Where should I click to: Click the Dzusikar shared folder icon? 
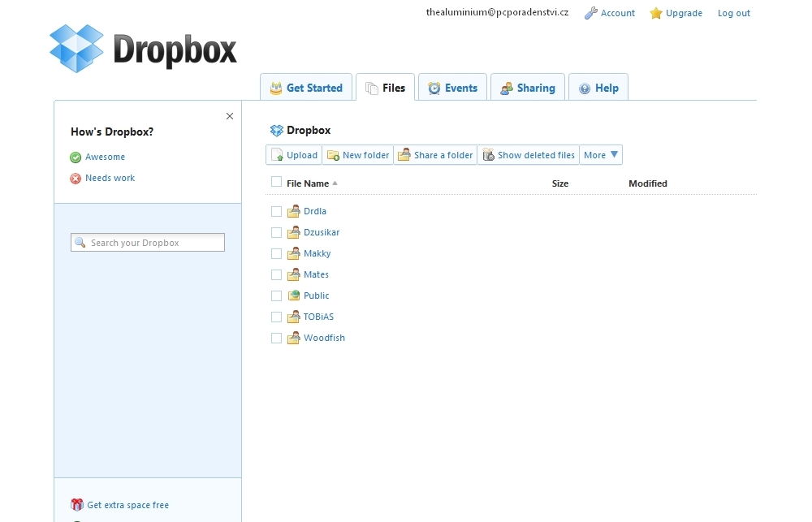[294, 232]
